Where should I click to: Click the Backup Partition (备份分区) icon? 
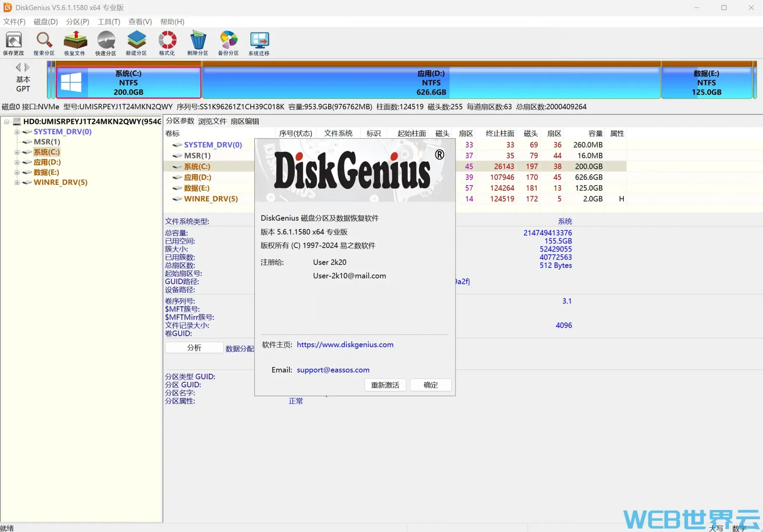[228, 43]
